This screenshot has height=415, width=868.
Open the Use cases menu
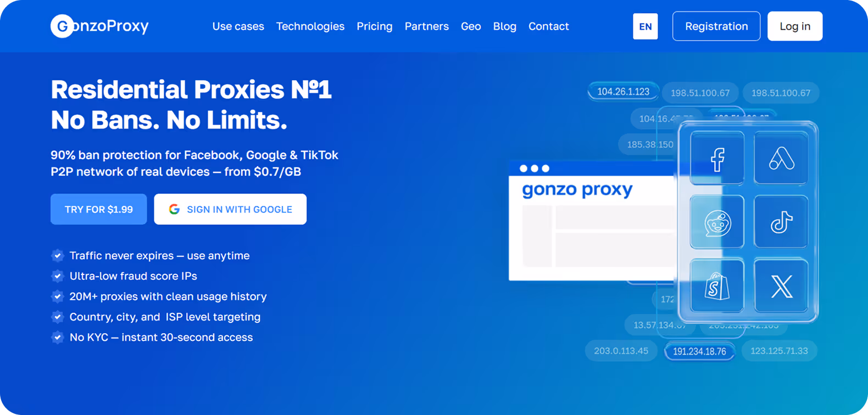[238, 26]
